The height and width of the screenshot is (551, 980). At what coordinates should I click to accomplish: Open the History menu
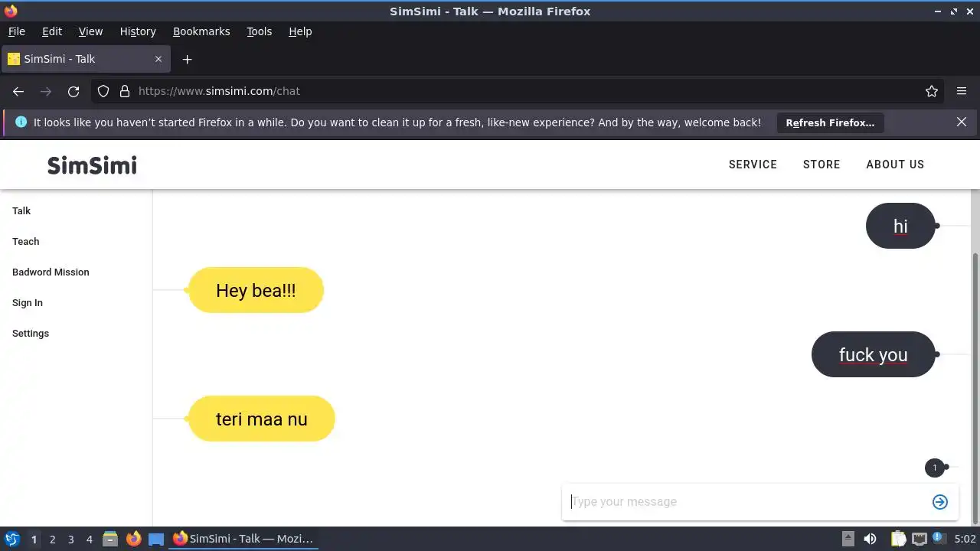click(138, 31)
